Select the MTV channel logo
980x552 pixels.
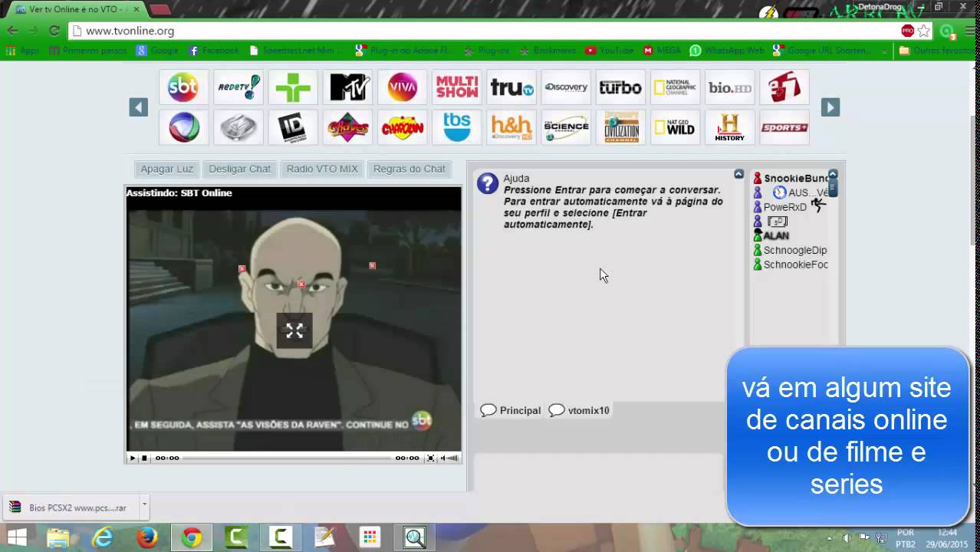coord(347,87)
